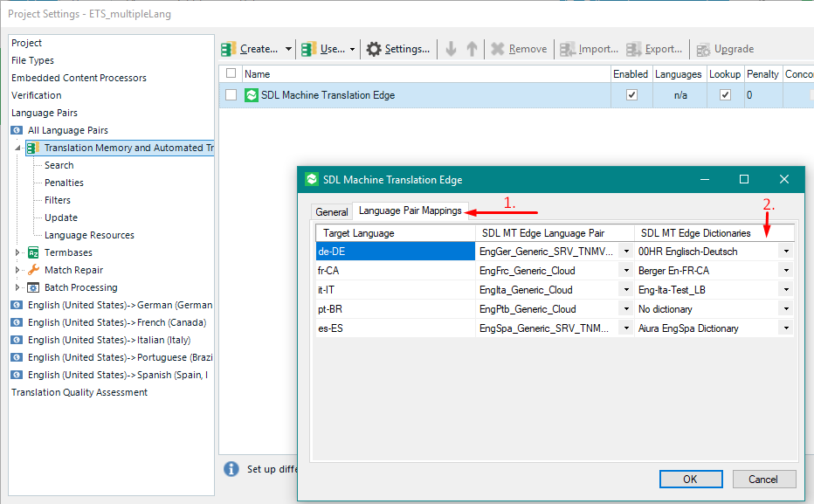Open it-IT dictionaries dropdown
Image resolution: width=814 pixels, height=504 pixels.
click(786, 290)
